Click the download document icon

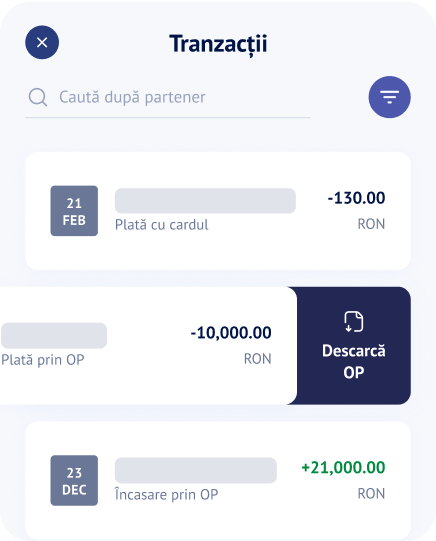click(354, 322)
